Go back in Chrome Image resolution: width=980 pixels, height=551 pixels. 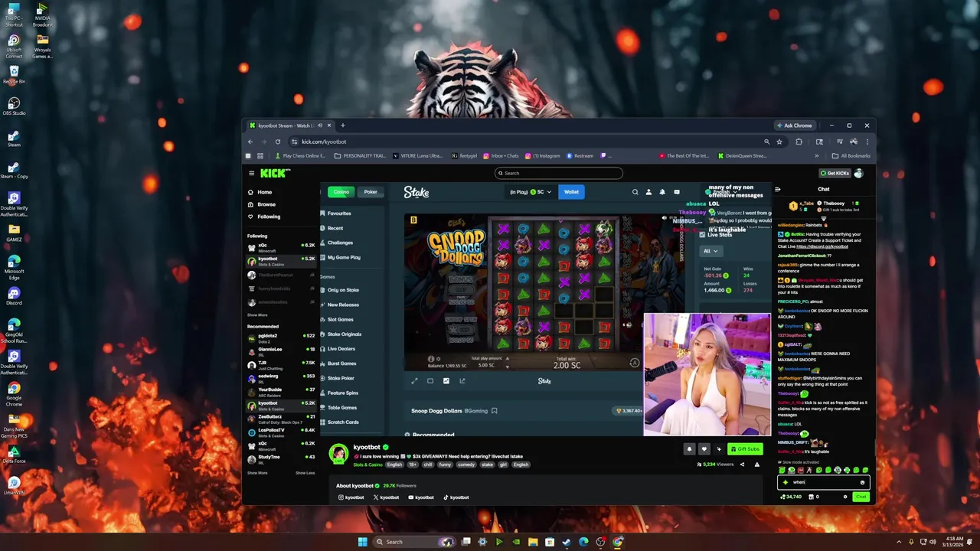250,142
